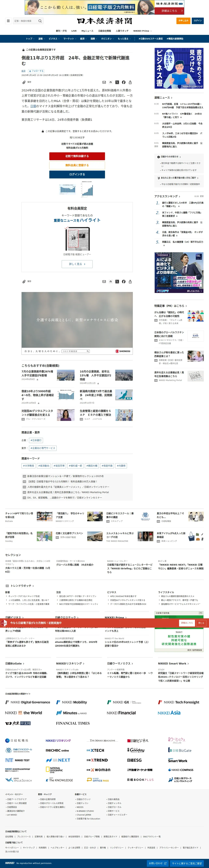Select the #倒産件数 keyword tag
Image resolution: width=209 pixels, height=868 pixels.
pyautogui.click(x=107, y=466)
